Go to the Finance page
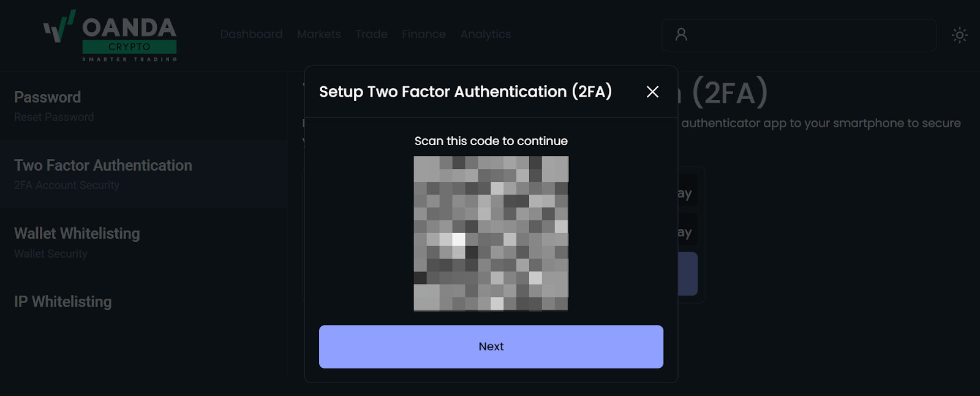Viewport: 980px width, 396px height. 423,34
